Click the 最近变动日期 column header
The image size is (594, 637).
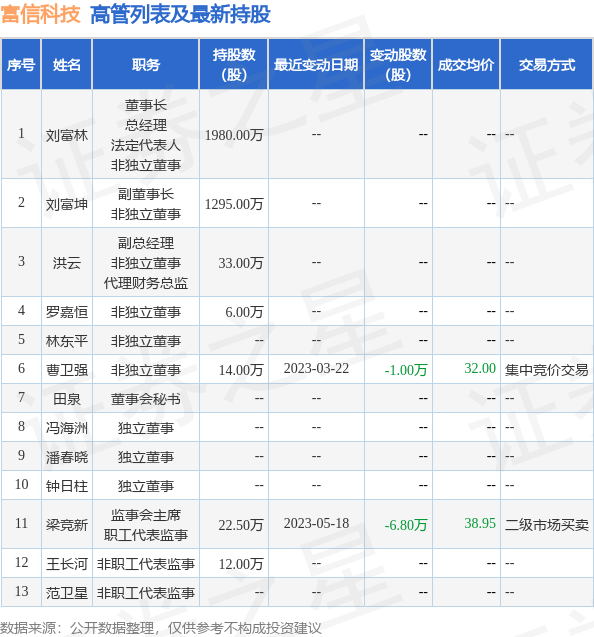[x=316, y=65]
